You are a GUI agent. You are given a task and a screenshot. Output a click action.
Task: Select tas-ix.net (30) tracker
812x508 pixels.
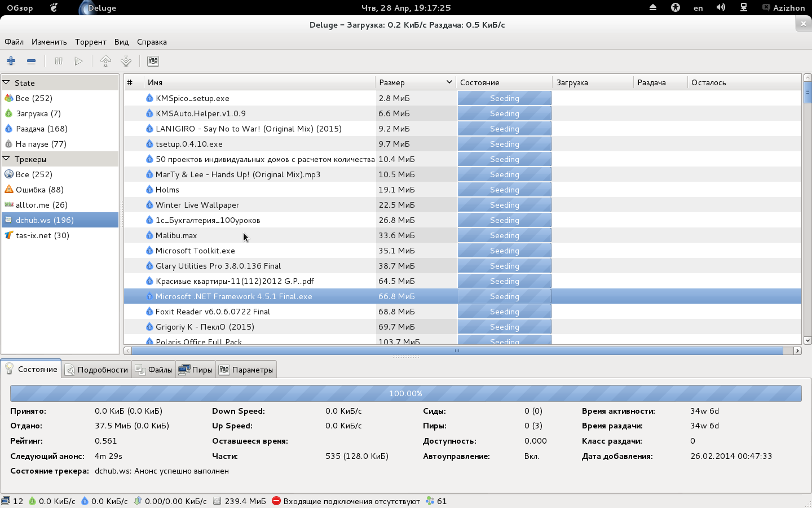pos(60,235)
